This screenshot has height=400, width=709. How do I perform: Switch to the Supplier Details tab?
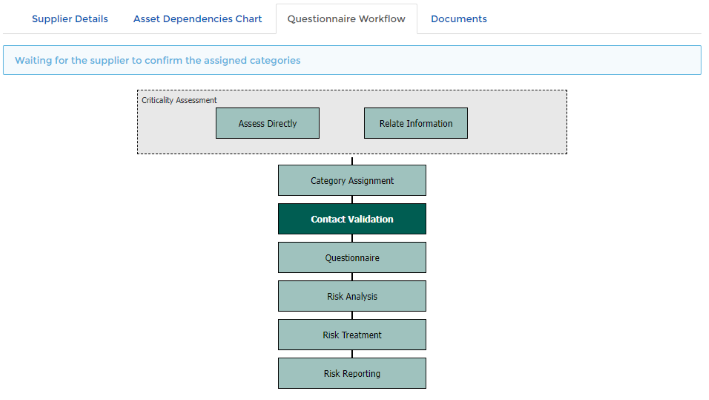(70, 19)
